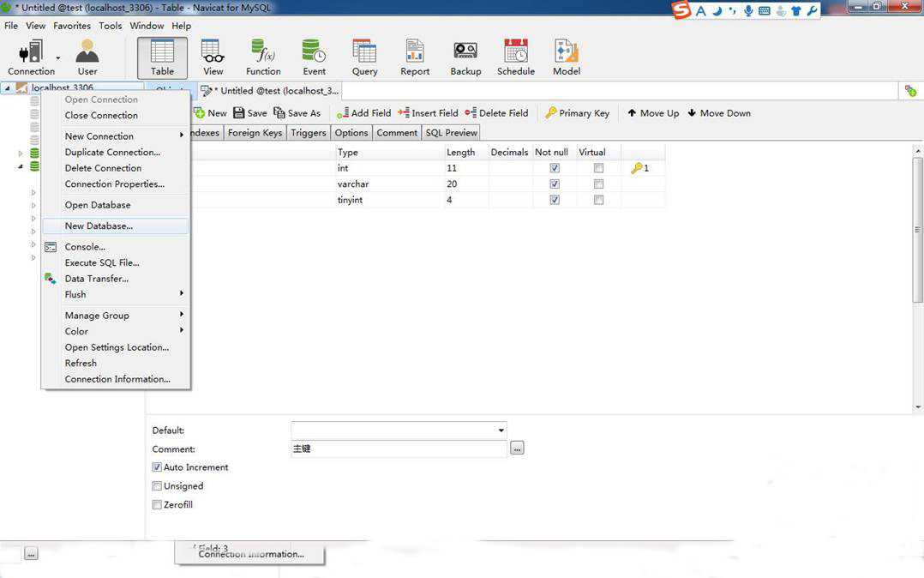
Task: Open the Connection button dropdown arrow
Action: tap(57, 57)
